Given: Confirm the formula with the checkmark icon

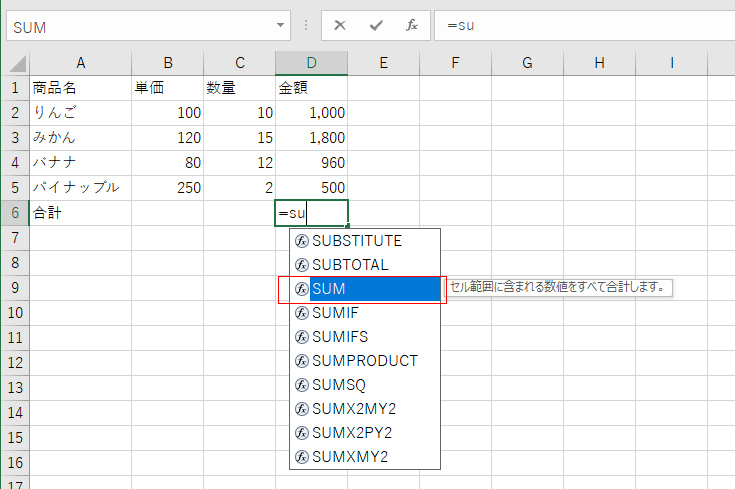Looking at the screenshot, I should (x=376, y=25).
